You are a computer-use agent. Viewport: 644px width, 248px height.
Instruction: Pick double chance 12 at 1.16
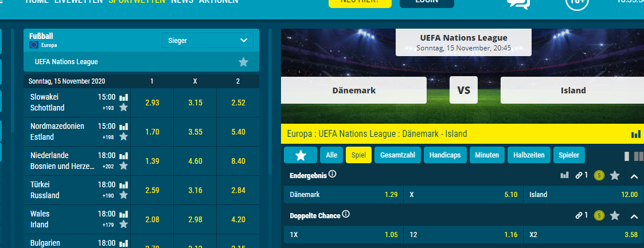coord(463,235)
